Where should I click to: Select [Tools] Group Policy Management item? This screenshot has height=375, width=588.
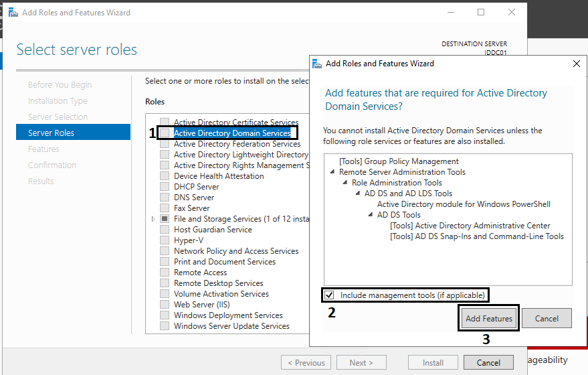[x=399, y=161]
